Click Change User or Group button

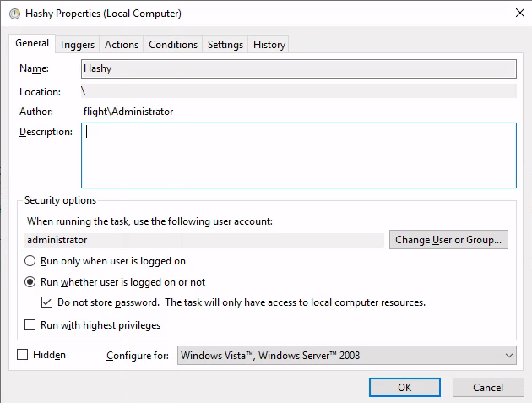(448, 240)
